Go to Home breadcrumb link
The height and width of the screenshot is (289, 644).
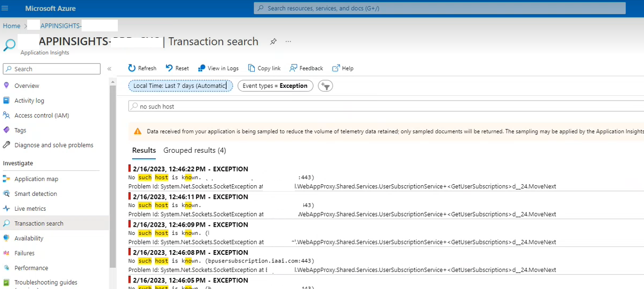click(11, 26)
